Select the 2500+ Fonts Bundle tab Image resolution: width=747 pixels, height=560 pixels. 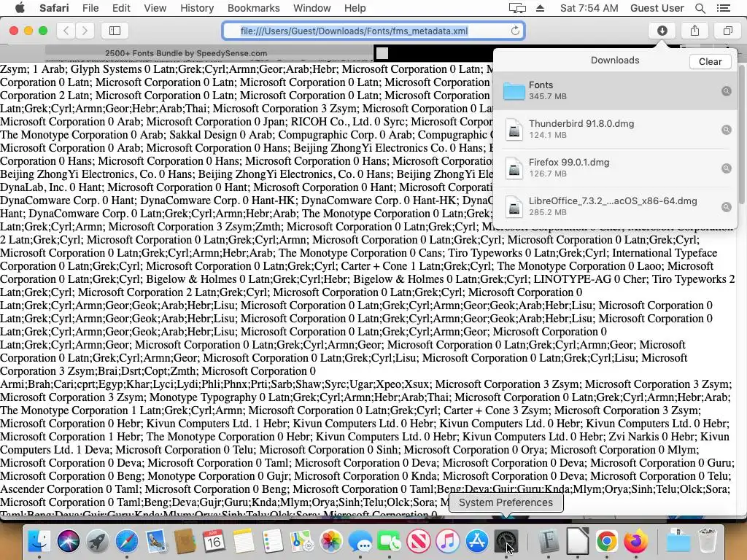coord(186,53)
